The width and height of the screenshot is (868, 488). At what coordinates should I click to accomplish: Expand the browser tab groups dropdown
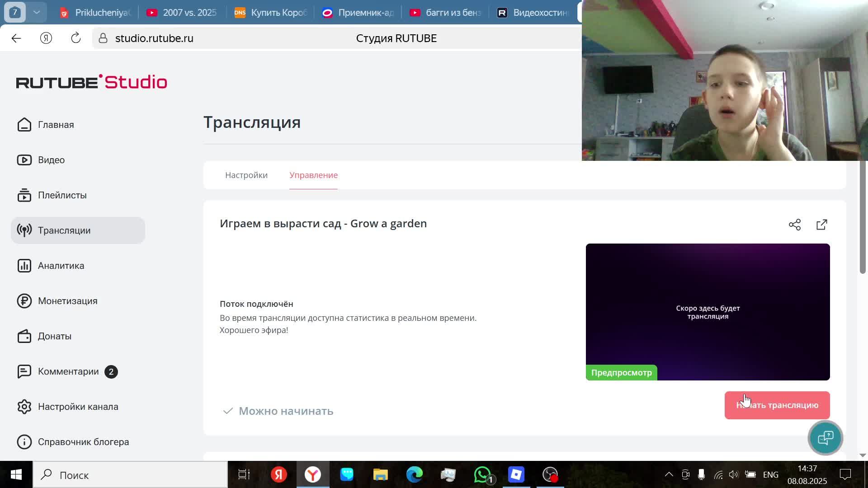[x=37, y=12]
